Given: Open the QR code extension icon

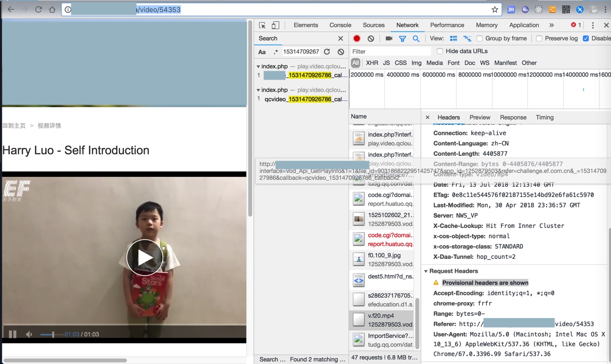Looking at the screenshot, I should tap(566, 9).
